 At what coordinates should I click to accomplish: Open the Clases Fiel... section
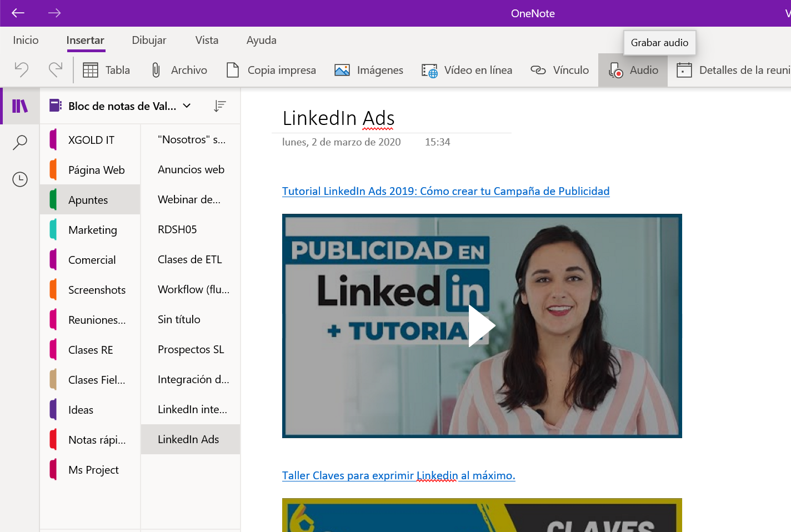[x=90, y=380]
